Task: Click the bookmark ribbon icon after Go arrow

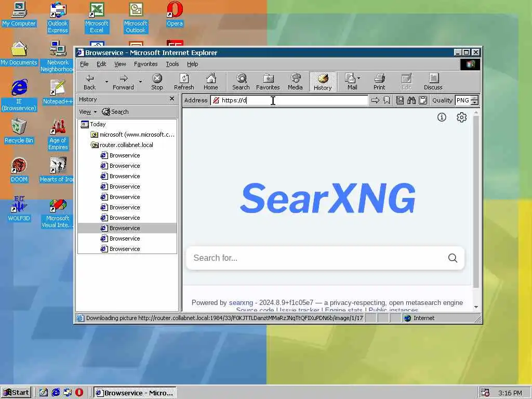Action: click(x=387, y=100)
